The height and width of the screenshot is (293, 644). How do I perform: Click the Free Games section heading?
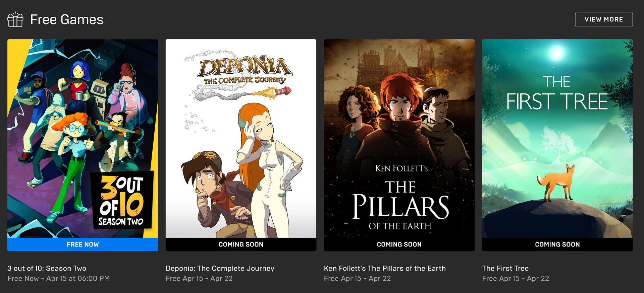click(x=67, y=19)
